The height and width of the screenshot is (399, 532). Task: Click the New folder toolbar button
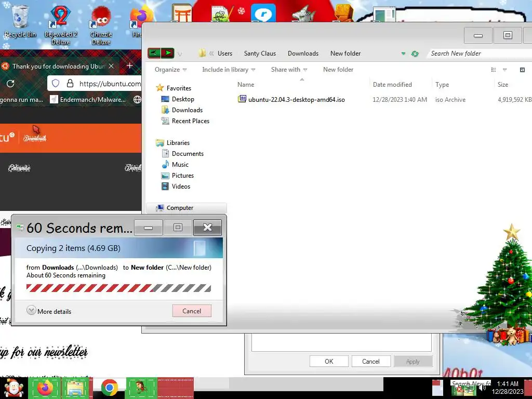tap(338, 70)
